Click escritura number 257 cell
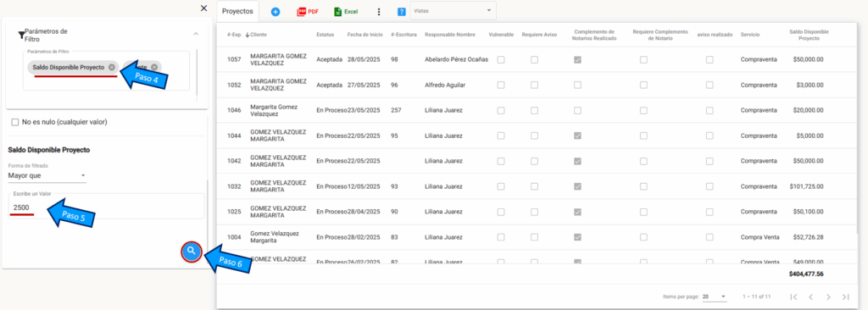The image size is (868, 310). pyautogui.click(x=396, y=110)
